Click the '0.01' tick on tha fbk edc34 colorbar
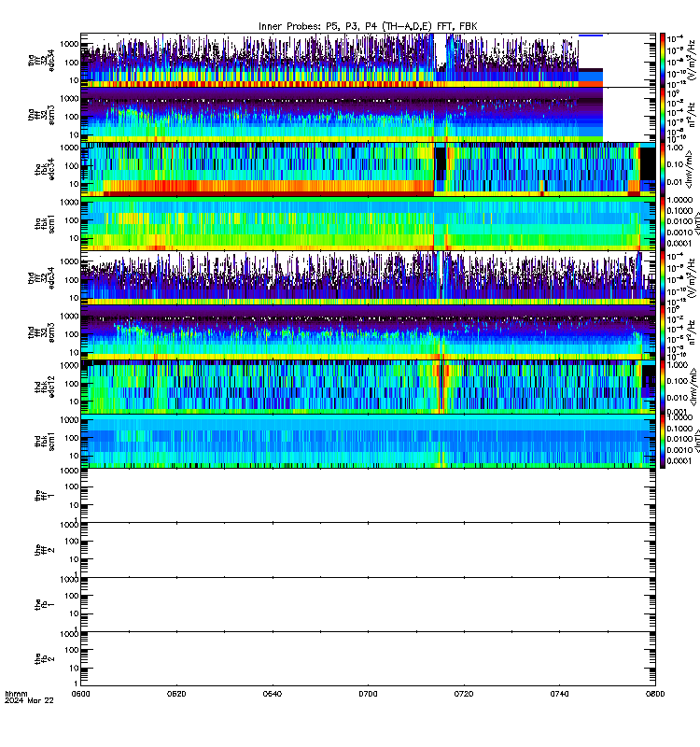The height and width of the screenshot is (747, 700). (x=675, y=182)
